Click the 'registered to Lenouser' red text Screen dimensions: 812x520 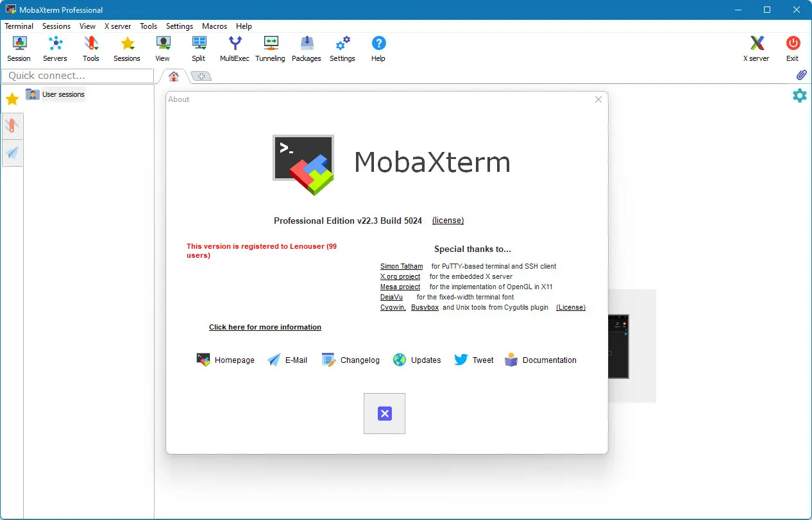click(x=262, y=251)
